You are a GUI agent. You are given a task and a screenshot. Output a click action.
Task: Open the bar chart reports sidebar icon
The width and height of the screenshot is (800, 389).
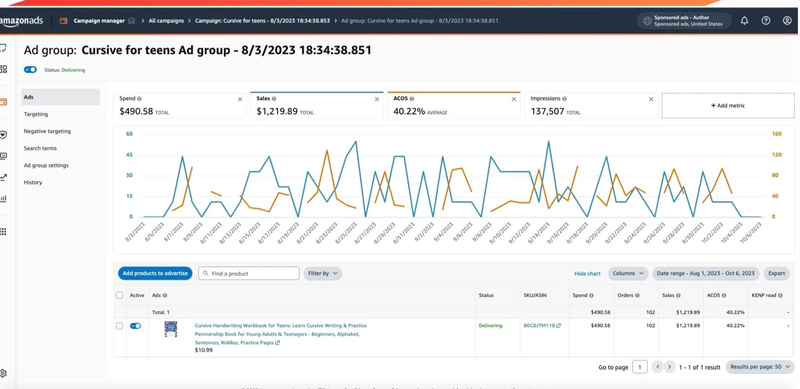tap(3, 199)
